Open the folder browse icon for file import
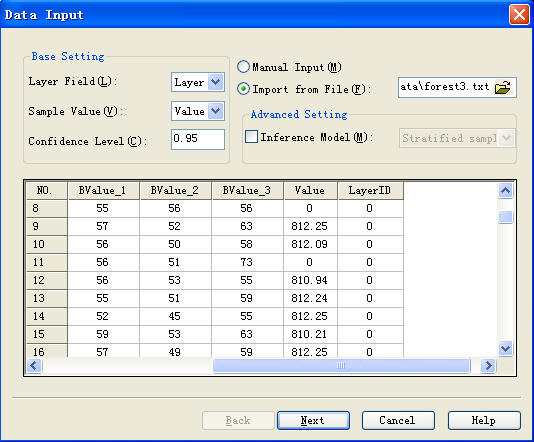This screenshot has width=534, height=442. pos(503,88)
